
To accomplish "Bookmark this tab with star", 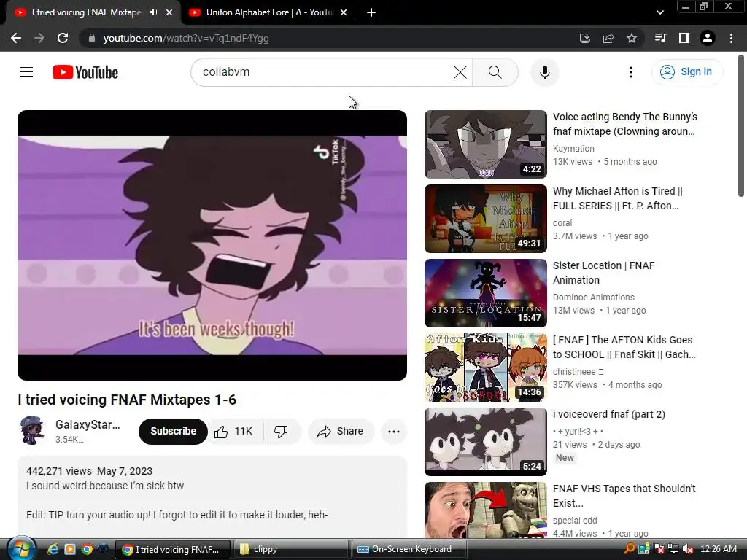I will tap(632, 38).
